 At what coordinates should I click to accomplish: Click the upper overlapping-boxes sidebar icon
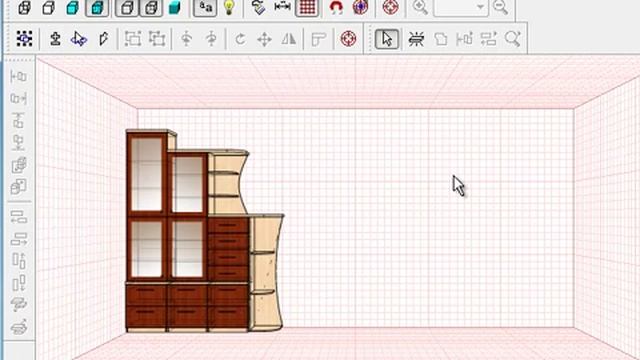coord(19,165)
